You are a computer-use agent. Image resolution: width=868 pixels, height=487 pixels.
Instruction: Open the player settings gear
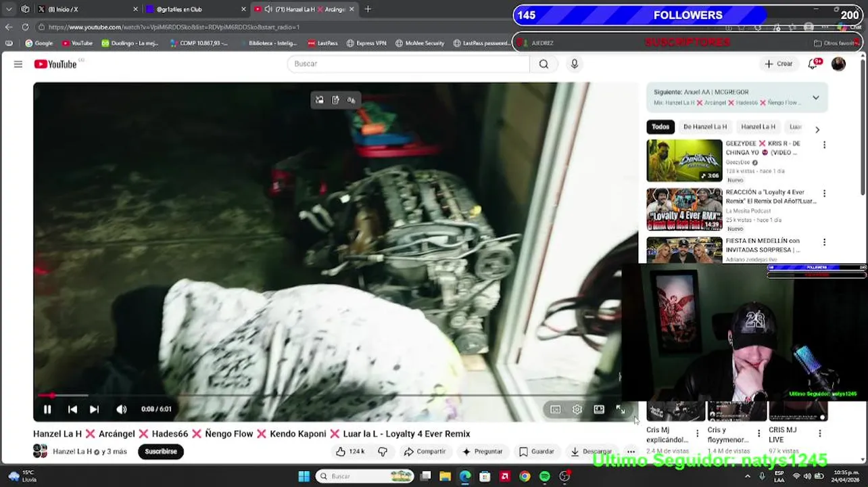[577, 409]
